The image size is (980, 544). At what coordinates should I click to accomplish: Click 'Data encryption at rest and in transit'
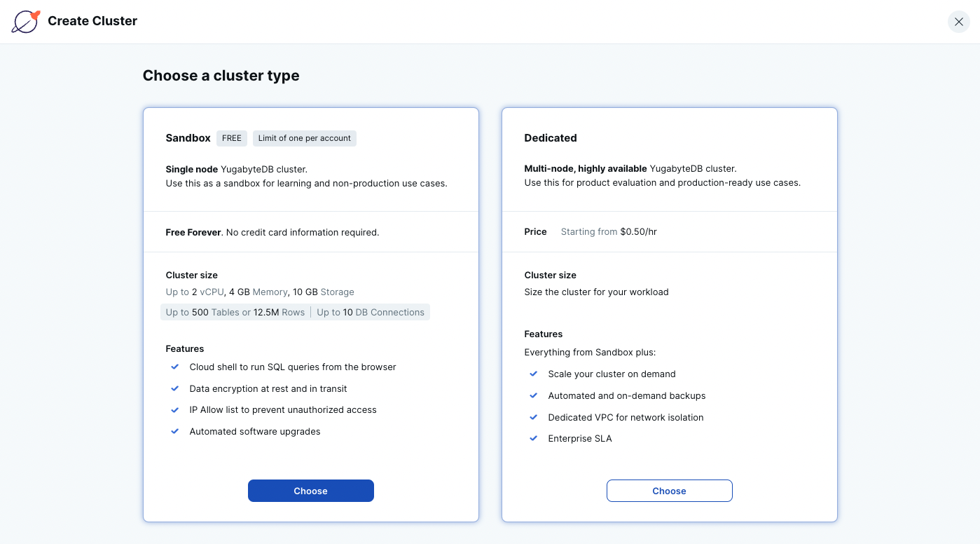click(x=268, y=388)
